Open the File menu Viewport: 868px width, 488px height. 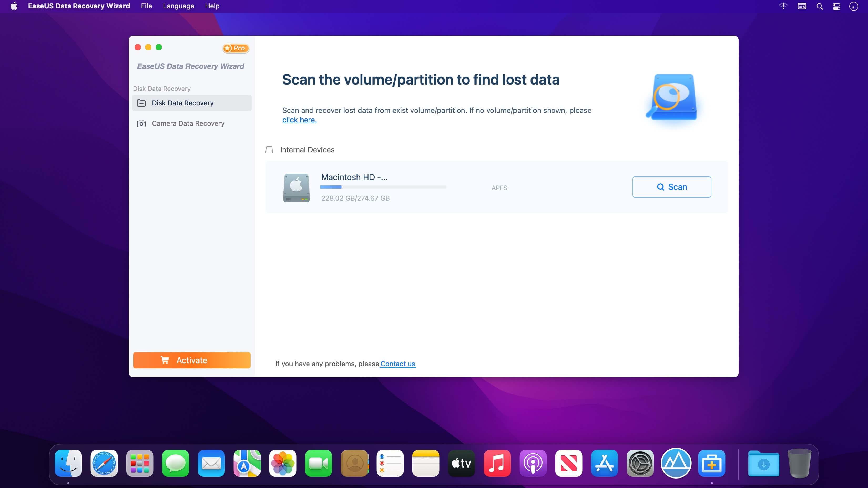146,6
